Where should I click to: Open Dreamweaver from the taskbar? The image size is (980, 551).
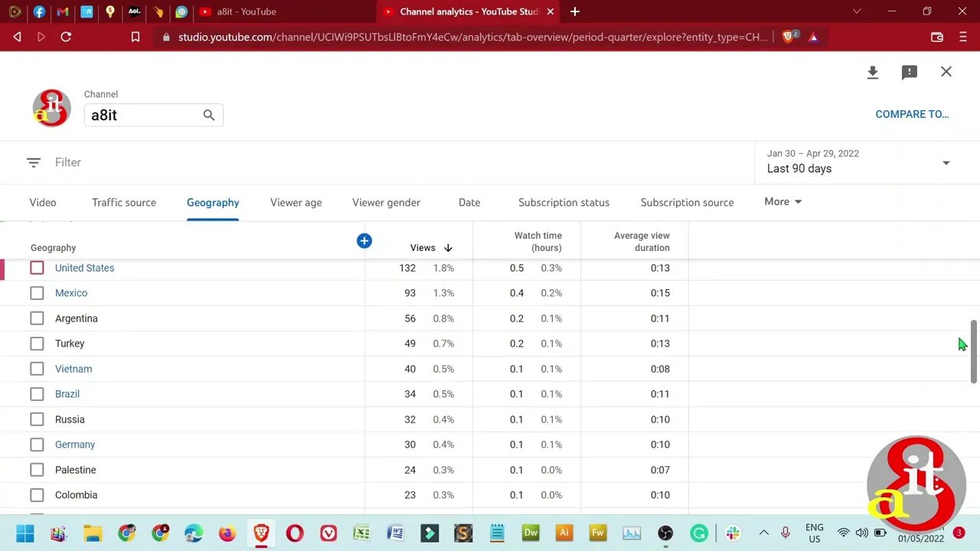pyautogui.click(x=531, y=533)
